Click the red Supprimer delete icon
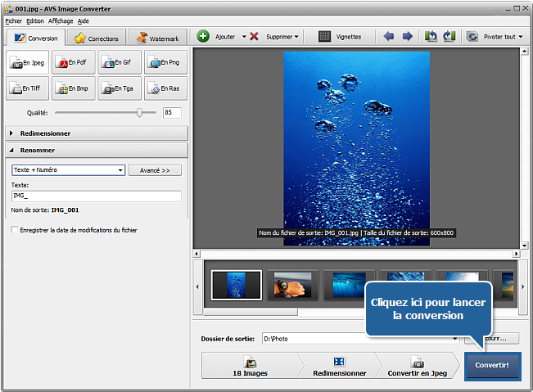533x392 pixels. pyautogui.click(x=255, y=37)
